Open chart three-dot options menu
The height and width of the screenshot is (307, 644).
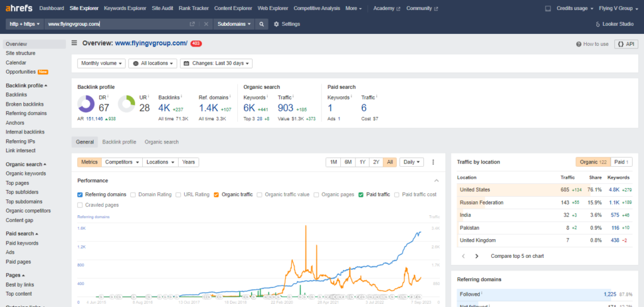pos(433,162)
